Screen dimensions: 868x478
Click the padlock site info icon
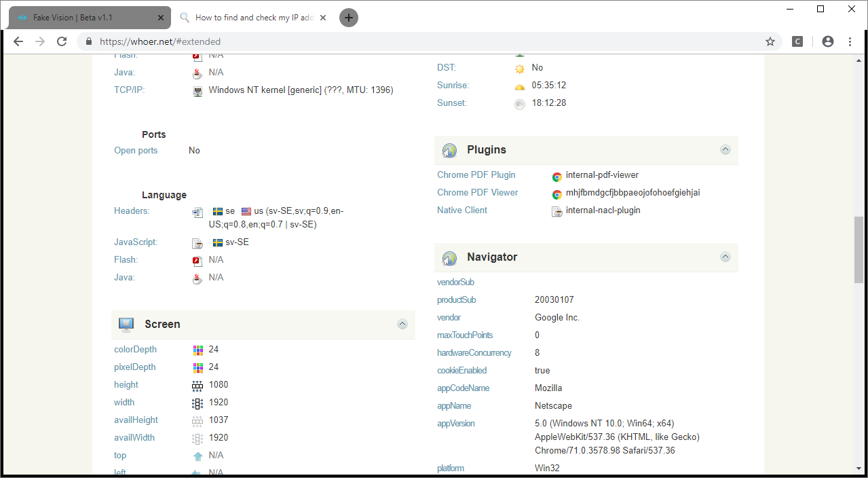pos(89,41)
